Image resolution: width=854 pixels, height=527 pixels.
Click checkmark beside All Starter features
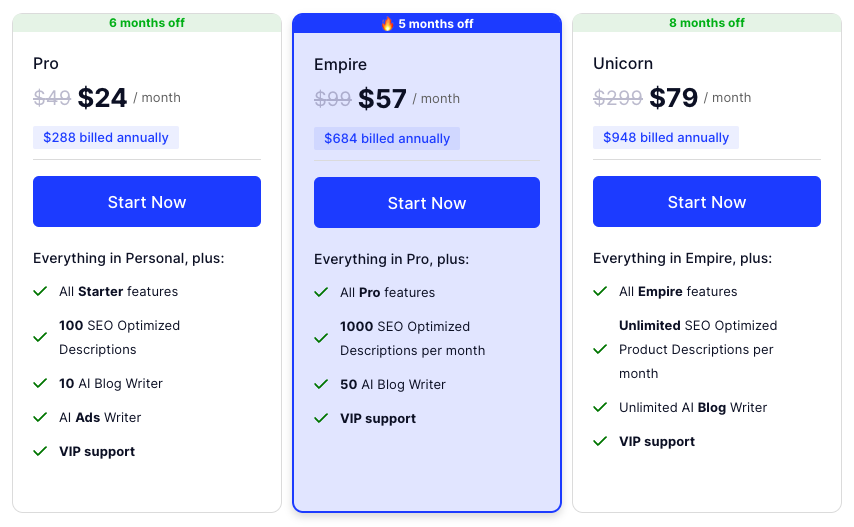click(x=41, y=292)
